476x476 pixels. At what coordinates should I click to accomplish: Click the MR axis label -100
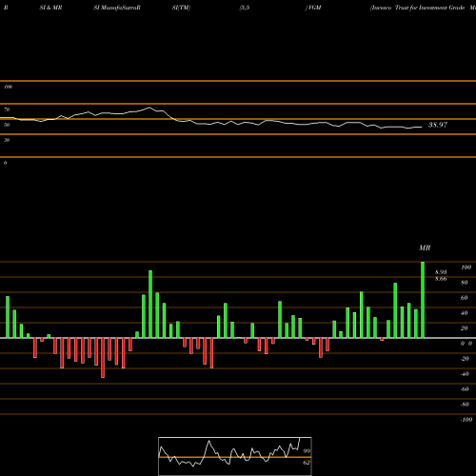[466, 420]
